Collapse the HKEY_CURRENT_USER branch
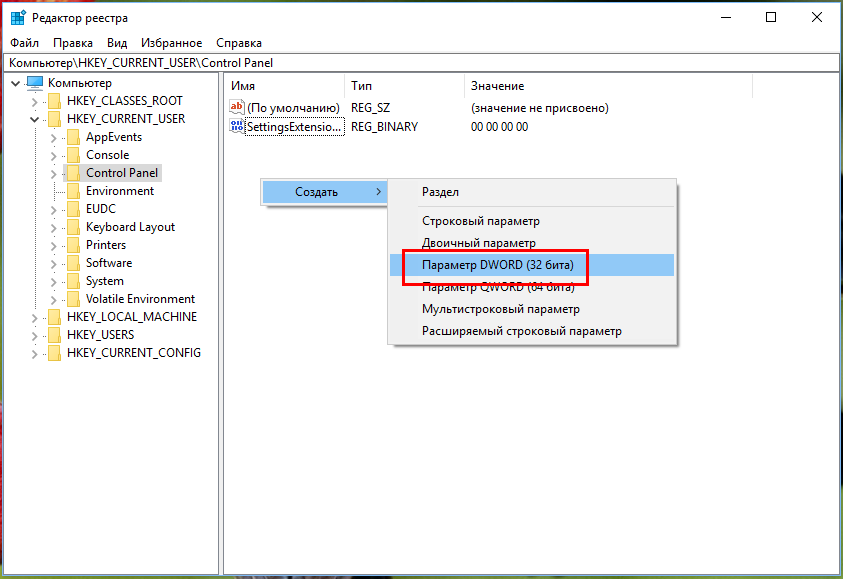This screenshot has height=579, width=843. coord(35,119)
